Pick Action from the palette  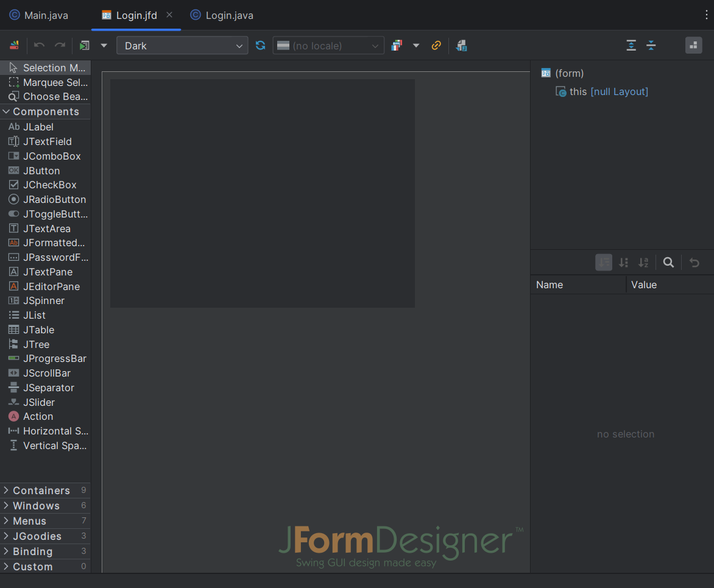click(46, 416)
